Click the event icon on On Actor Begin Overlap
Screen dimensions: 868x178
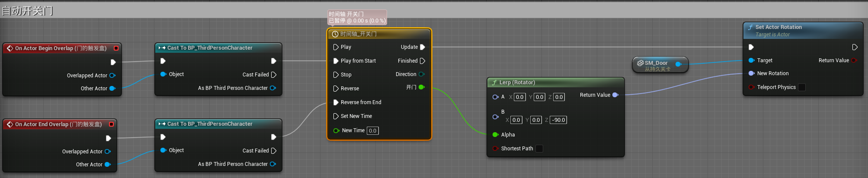[10, 48]
